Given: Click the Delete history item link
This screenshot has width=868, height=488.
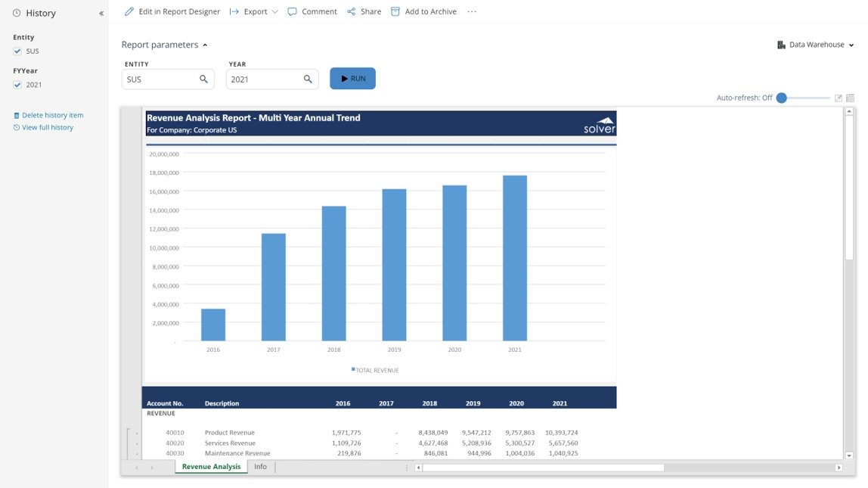Looking at the screenshot, I should 52,115.
